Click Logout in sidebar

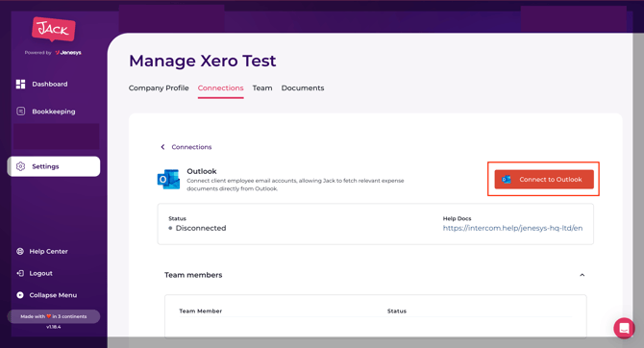[40, 273]
